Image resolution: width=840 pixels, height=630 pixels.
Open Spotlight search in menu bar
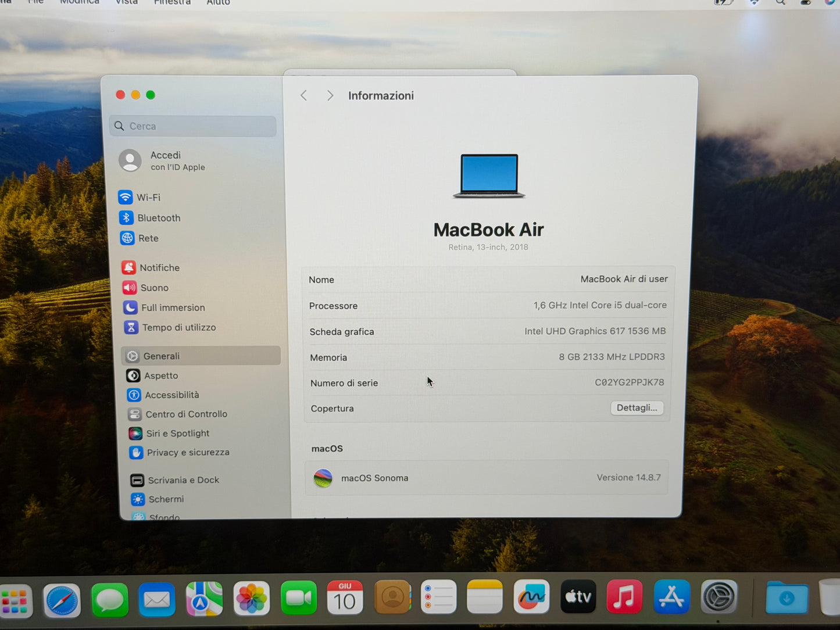[780, 2]
